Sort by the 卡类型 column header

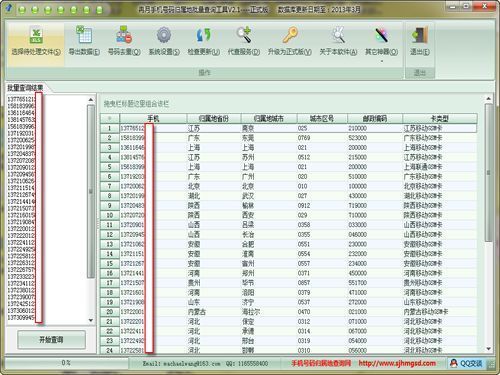pyautogui.click(x=440, y=118)
